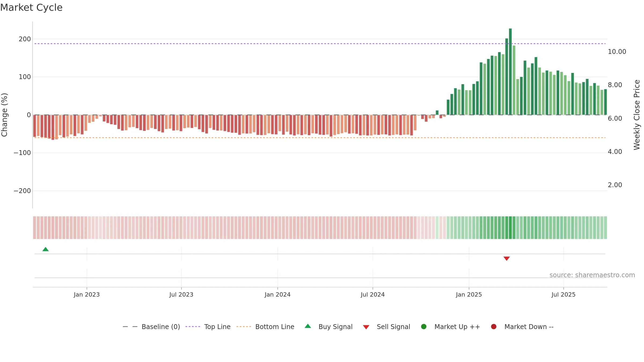Click the purple dotted Top Line swatch
The height and width of the screenshot is (362, 644).
[193, 327]
